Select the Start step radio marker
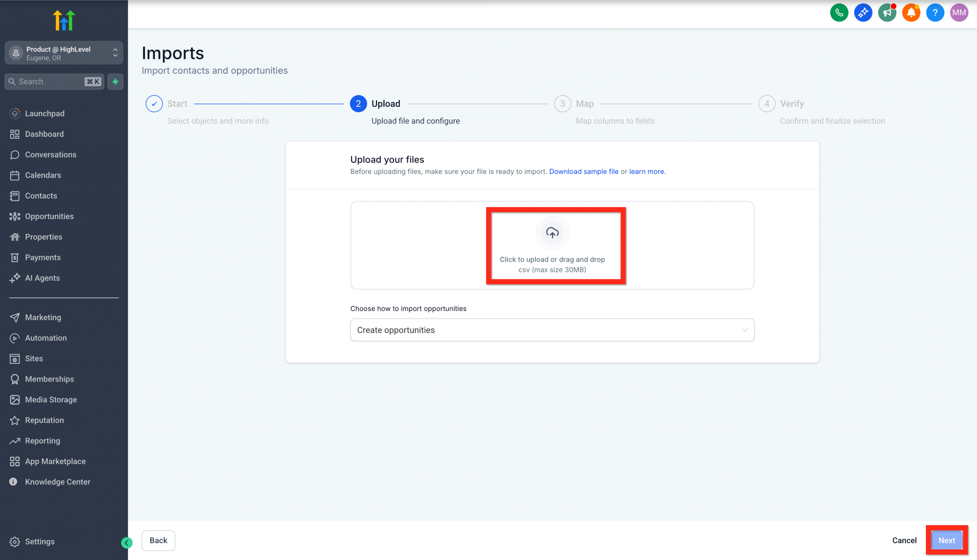 tap(154, 103)
